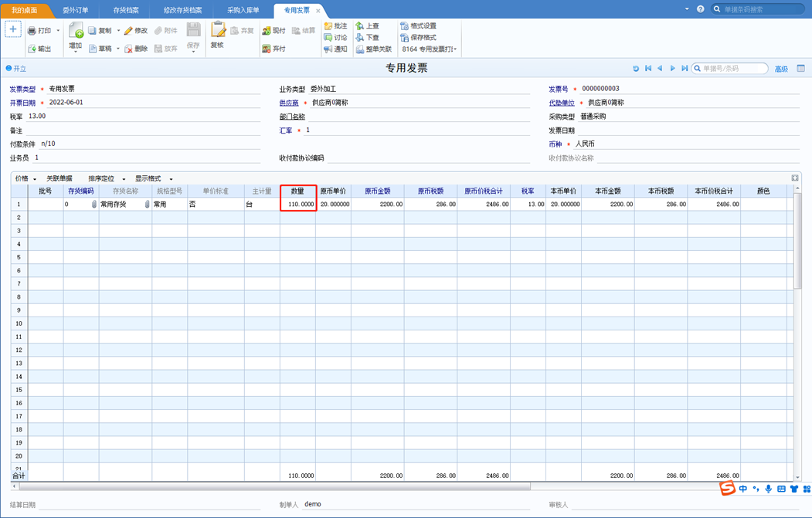Open the 复制 copy dropdown arrow
Viewport: 812px width, 518px height.
[x=118, y=31]
